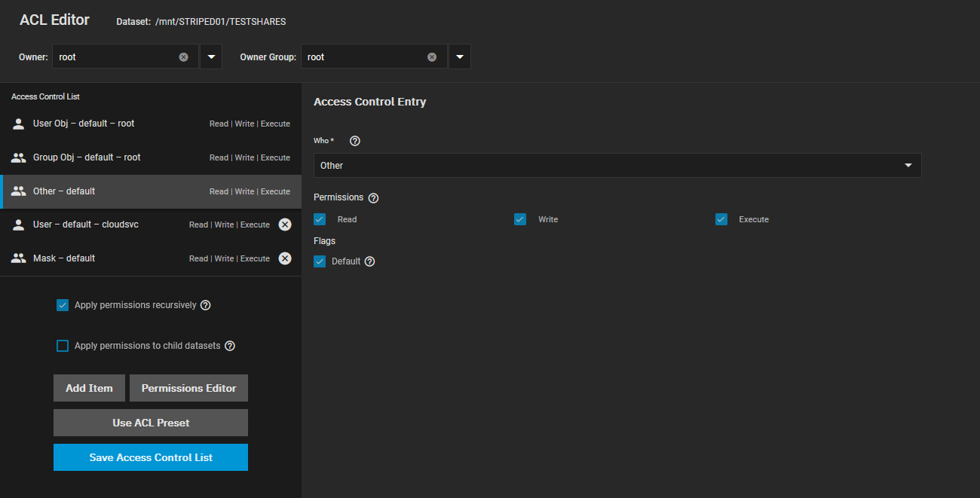Click the Flags label
Image resolution: width=980 pixels, height=498 pixels.
pyautogui.click(x=324, y=241)
